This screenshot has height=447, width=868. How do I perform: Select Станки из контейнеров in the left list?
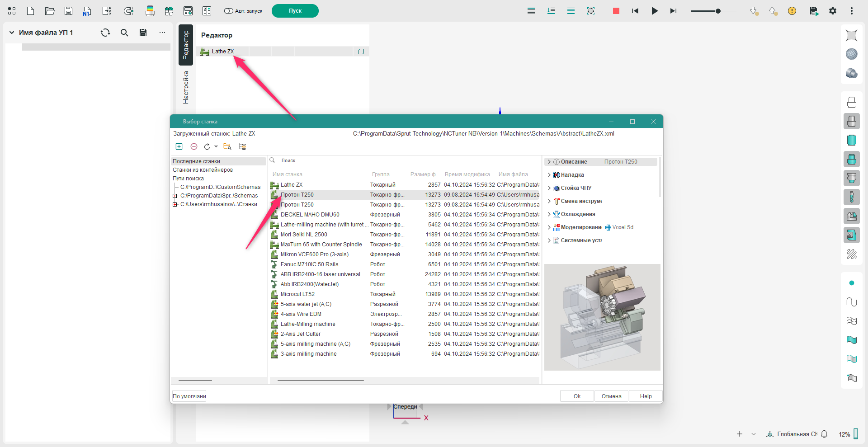coord(203,170)
